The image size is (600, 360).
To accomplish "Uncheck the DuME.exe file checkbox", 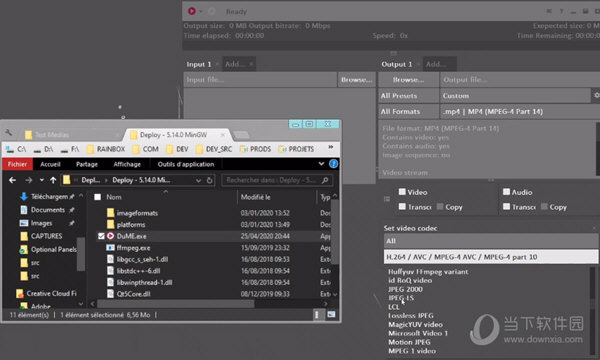I will click(101, 236).
